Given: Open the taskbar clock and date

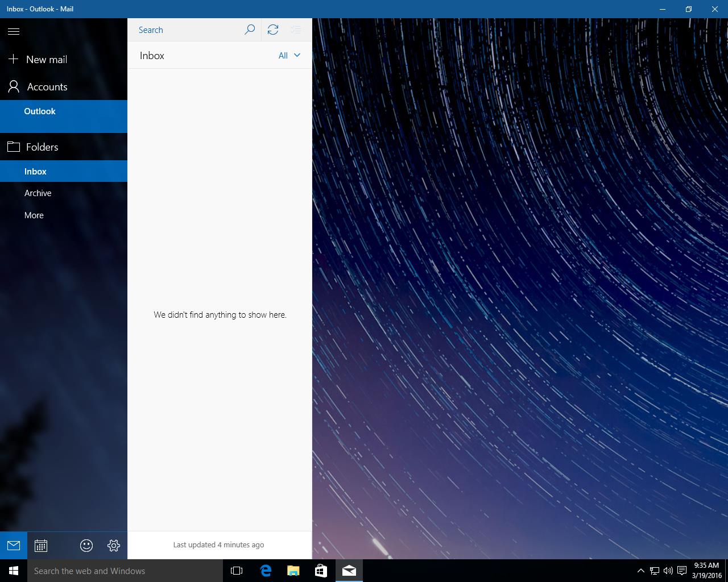Looking at the screenshot, I should point(706,571).
